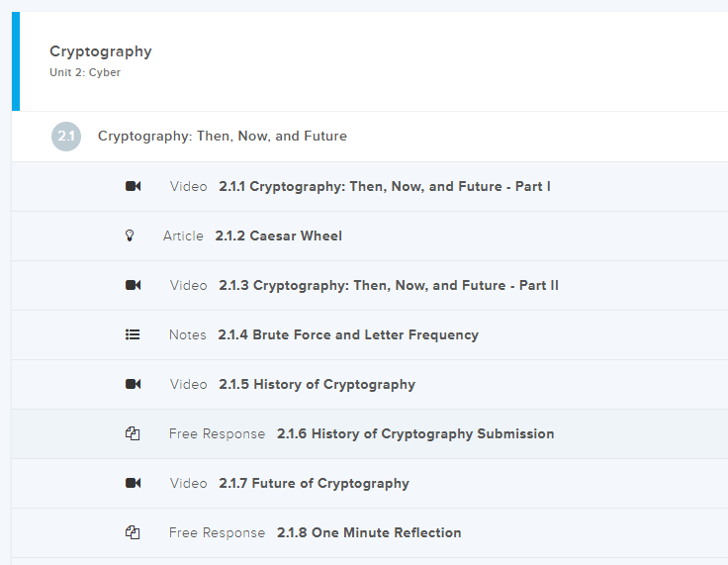This screenshot has height=565, width=728.
Task: Click list icon next to Brute Force notes
Action: point(133,334)
